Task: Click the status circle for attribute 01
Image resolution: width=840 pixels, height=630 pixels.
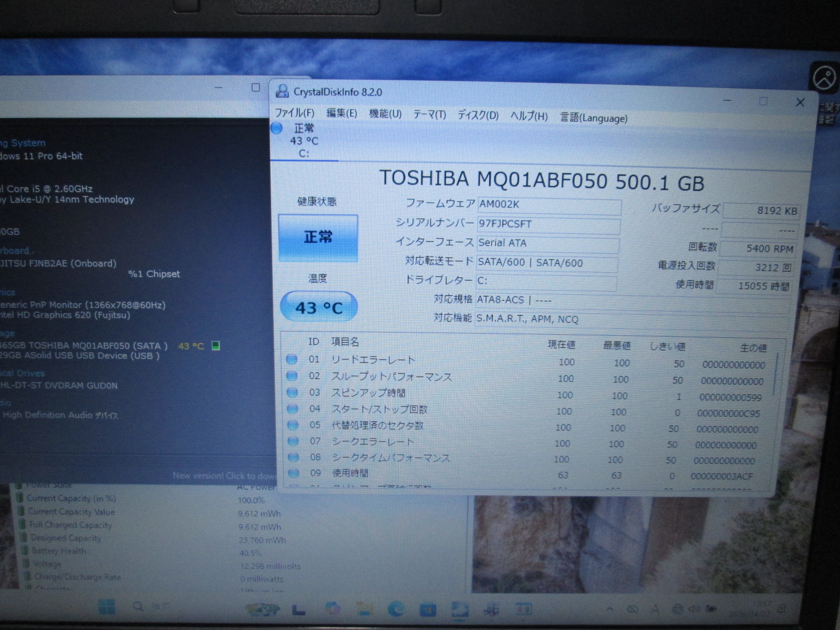Action: point(292,360)
